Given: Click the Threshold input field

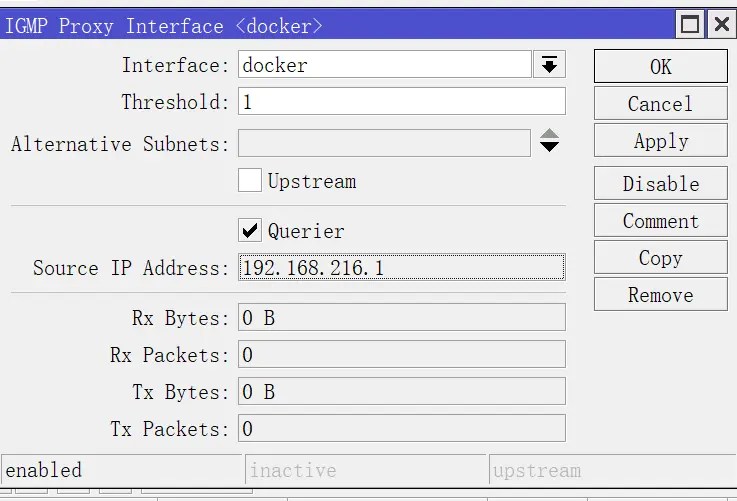Looking at the screenshot, I should click(x=401, y=101).
